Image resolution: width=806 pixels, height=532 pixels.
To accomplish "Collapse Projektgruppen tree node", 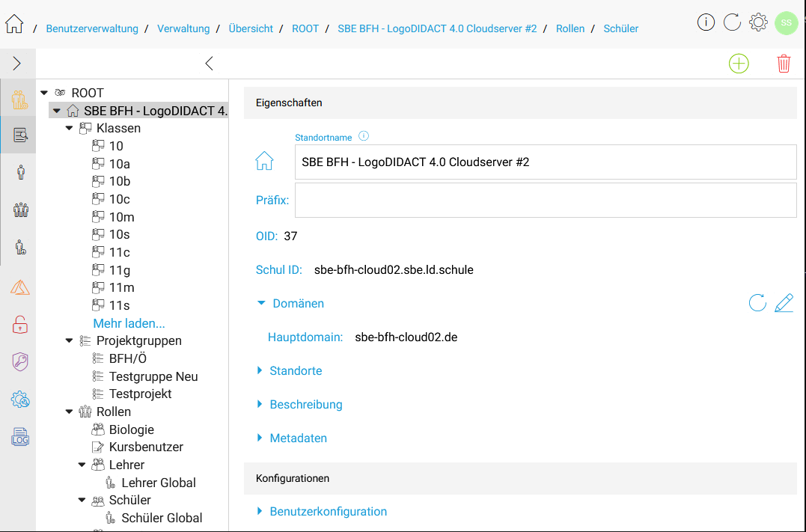I will [x=70, y=340].
